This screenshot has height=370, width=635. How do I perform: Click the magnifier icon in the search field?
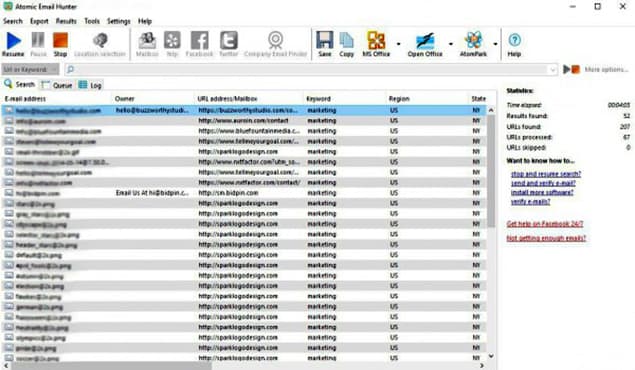click(x=70, y=70)
